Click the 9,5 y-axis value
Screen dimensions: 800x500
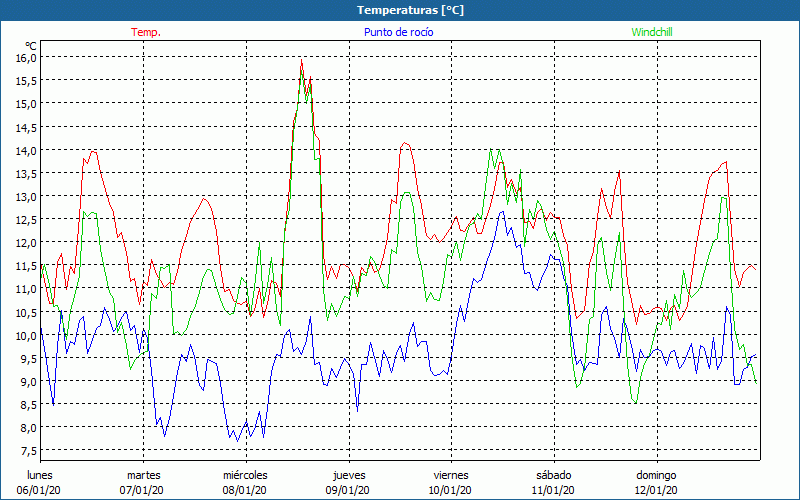(x=28, y=358)
